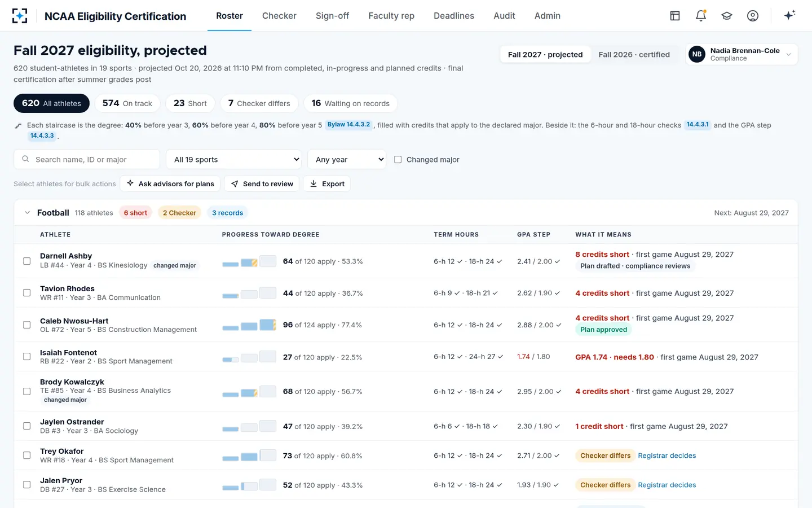
Task: Select Jaylen Ostrander's row checkbox
Action: coord(27,426)
